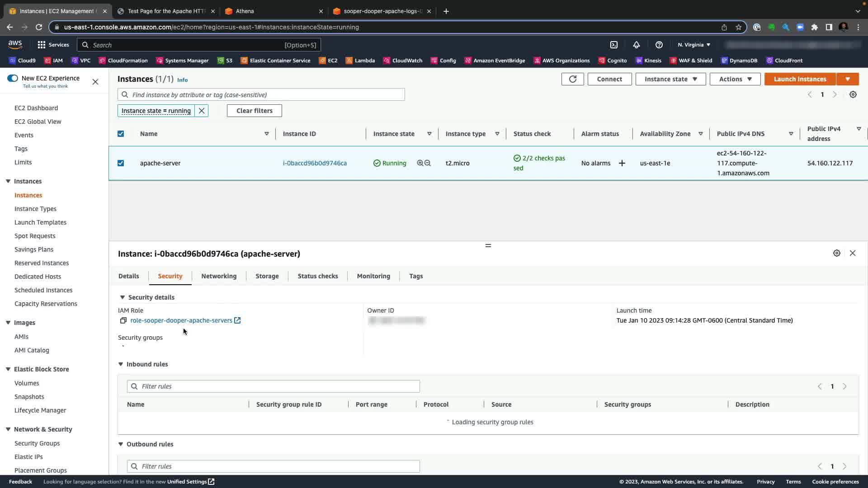Expand the Actions dropdown menu
The image size is (868, 488).
[x=735, y=79]
